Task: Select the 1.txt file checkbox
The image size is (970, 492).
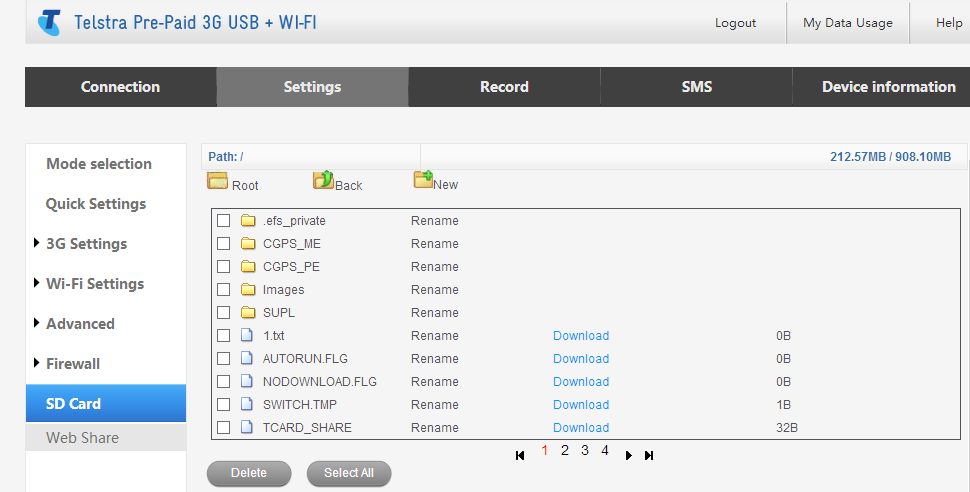Action: (224, 336)
